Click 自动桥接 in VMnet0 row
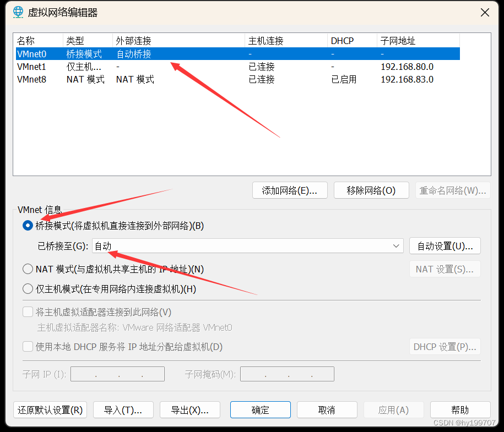The height and width of the screenshot is (432, 504). tap(134, 54)
